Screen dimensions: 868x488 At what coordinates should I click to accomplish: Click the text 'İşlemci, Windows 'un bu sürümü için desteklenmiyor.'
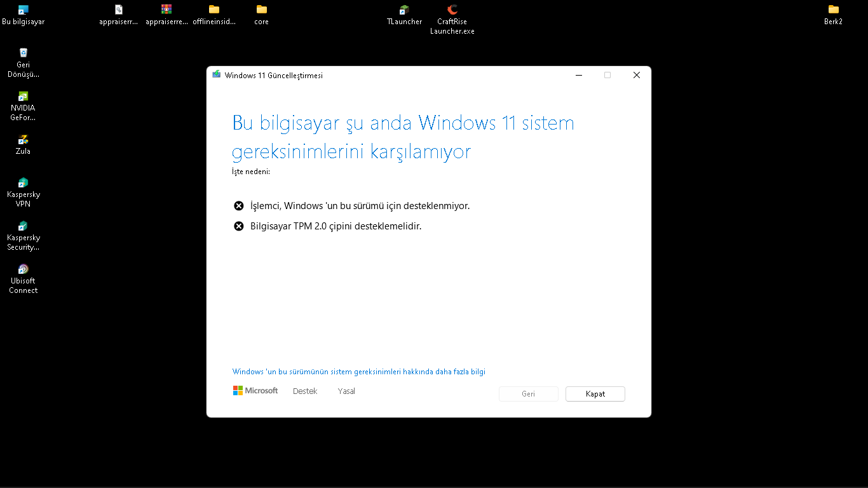pos(360,206)
